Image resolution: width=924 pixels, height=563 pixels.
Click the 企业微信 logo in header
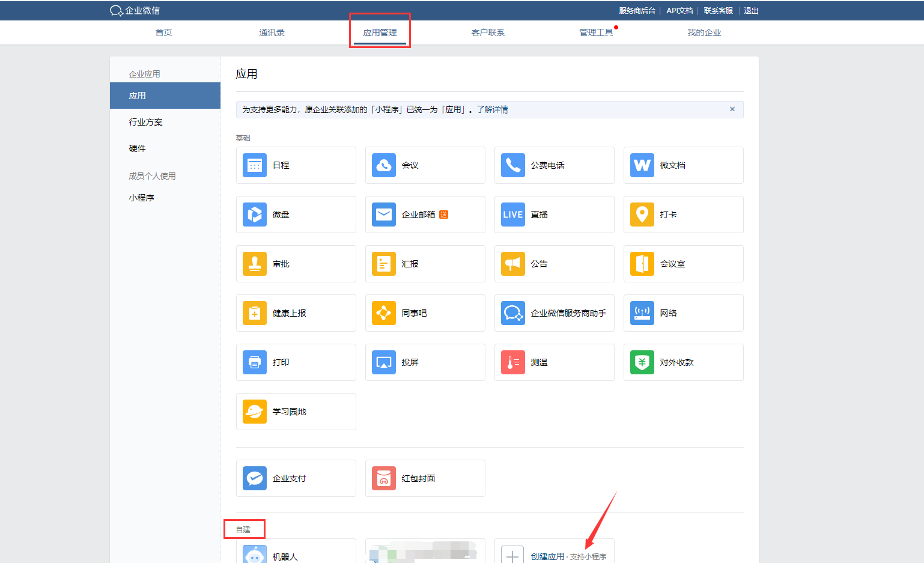135,11
